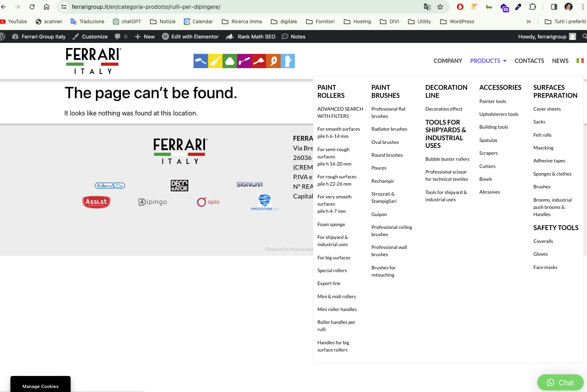Image resolution: width=587 pixels, height=392 pixels.
Task: Click the Google Translate icon in address bar
Action: pyautogui.click(x=427, y=7)
